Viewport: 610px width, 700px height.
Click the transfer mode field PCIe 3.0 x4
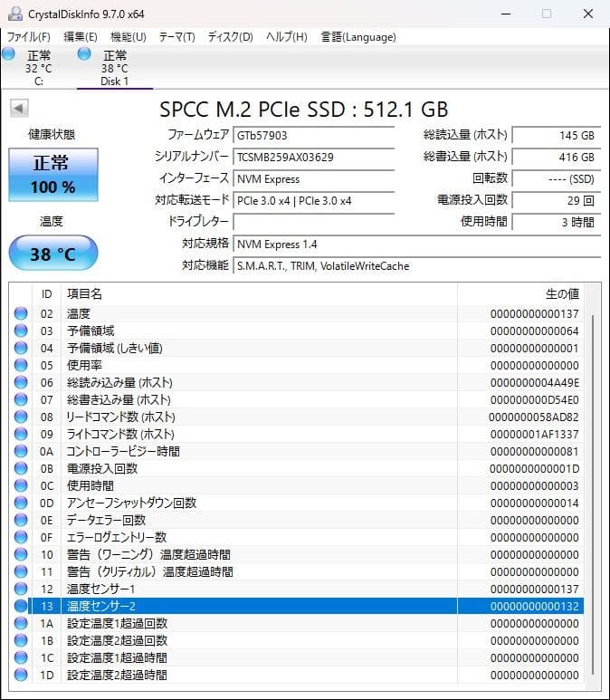[x=314, y=201]
